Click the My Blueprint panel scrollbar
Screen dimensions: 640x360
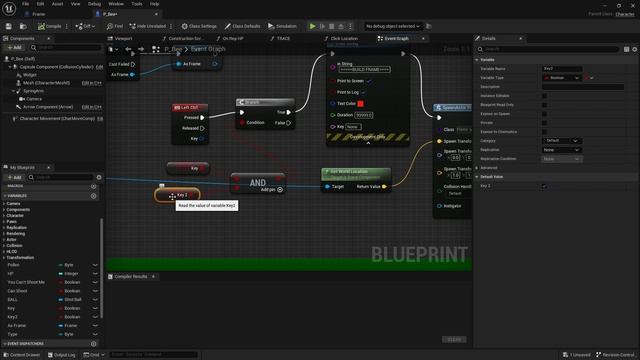point(101,268)
